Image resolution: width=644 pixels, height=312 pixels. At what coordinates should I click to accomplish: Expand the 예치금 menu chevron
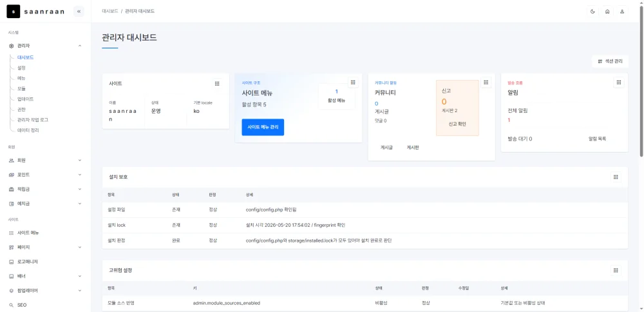80,204
